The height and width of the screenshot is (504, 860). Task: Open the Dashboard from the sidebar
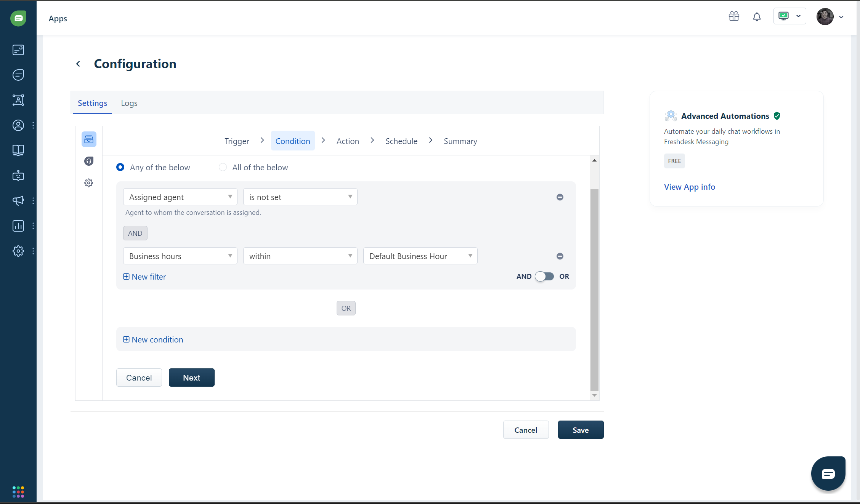(x=18, y=50)
